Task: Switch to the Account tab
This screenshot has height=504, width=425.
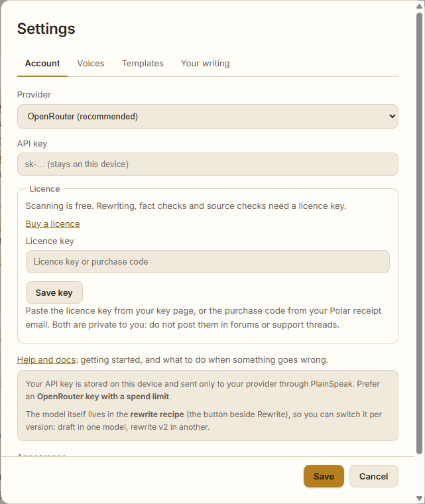Action: coord(42,63)
